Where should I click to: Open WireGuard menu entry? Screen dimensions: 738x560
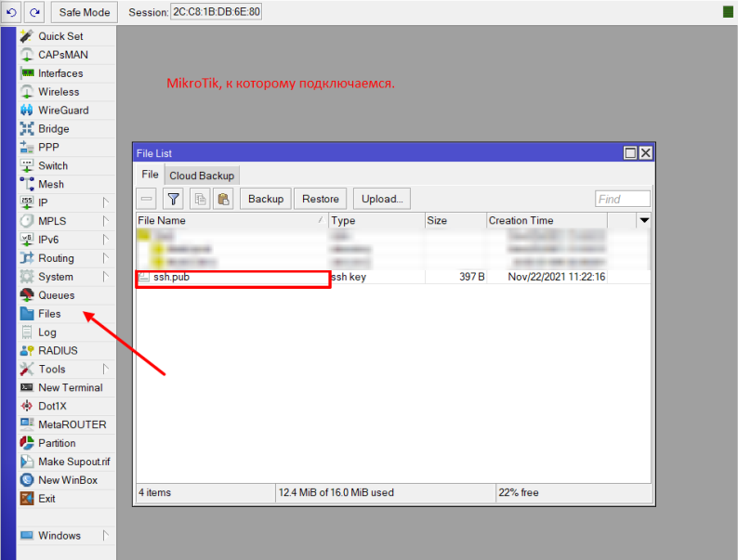click(x=66, y=110)
